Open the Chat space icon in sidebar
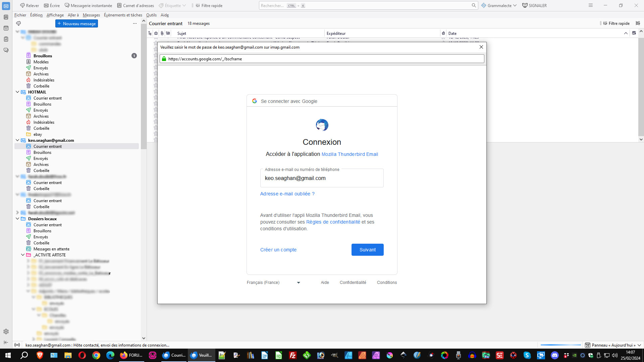 pos(6,50)
